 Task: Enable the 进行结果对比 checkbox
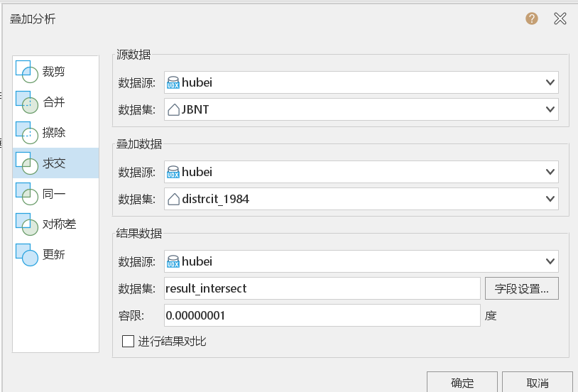(x=128, y=341)
